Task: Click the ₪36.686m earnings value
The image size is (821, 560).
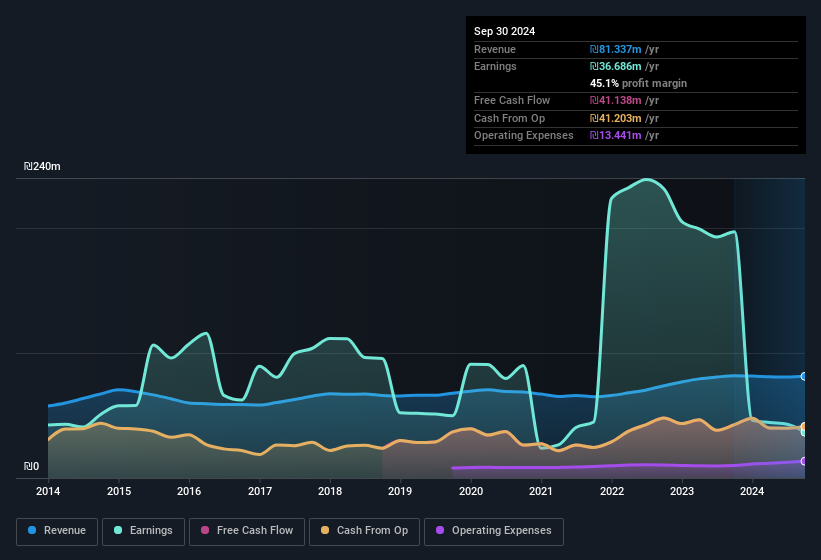Action: [615, 66]
